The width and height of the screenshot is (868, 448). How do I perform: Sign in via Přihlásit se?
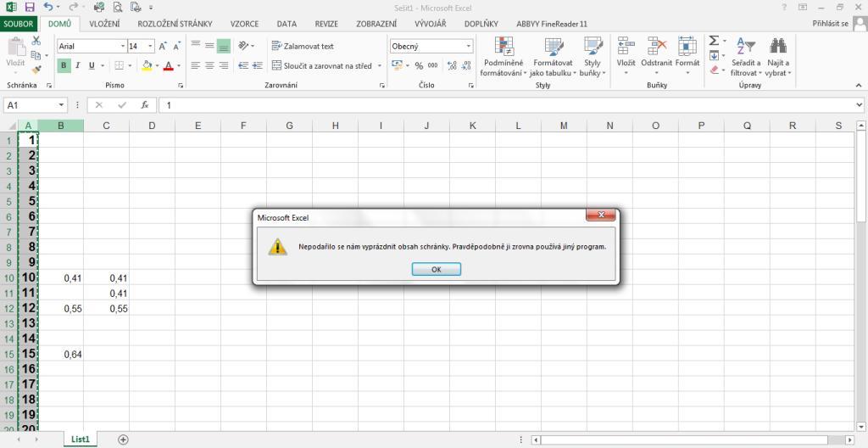pyautogui.click(x=831, y=24)
